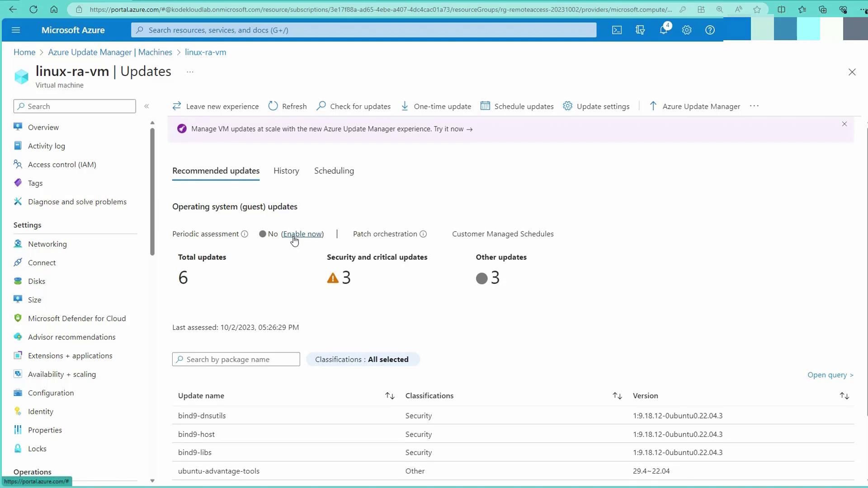Click the Refresh toolbar button
The width and height of the screenshot is (868, 488).
click(288, 106)
